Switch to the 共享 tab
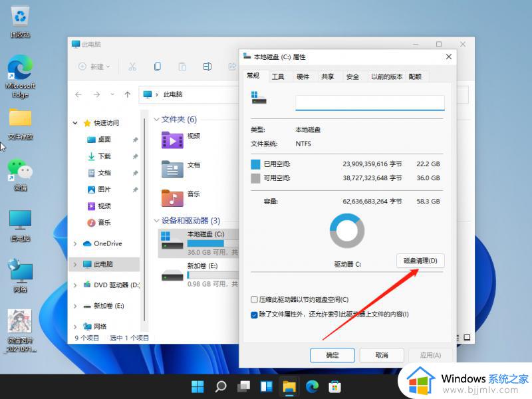Viewport: 532px width, 399px height. 327,76
